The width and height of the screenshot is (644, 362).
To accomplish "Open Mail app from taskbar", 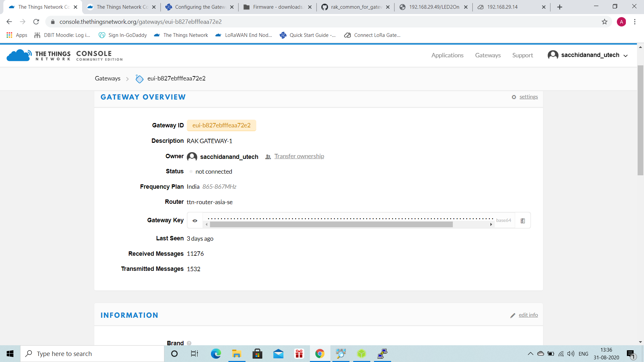I will click(x=278, y=354).
